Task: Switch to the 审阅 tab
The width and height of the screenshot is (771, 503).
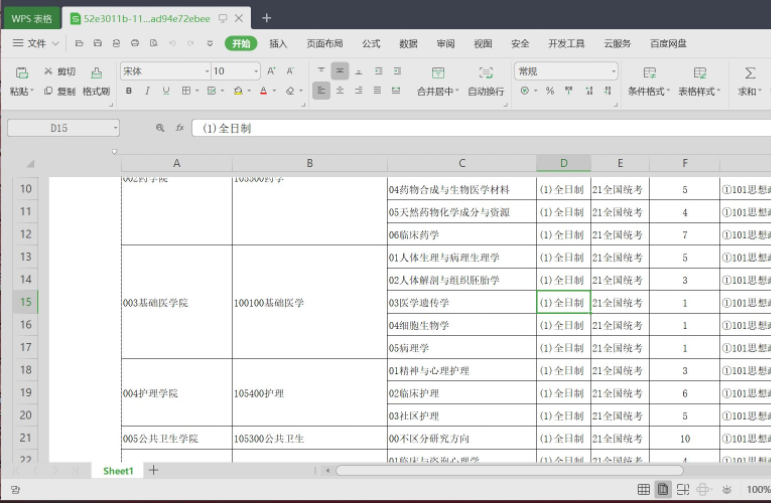Action: click(x=445, y=43)
